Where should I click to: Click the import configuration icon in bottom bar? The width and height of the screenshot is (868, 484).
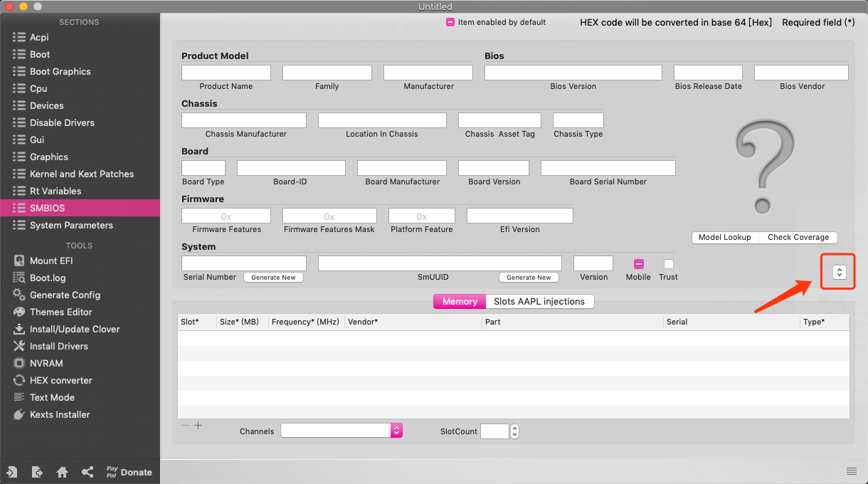[12, 472]
